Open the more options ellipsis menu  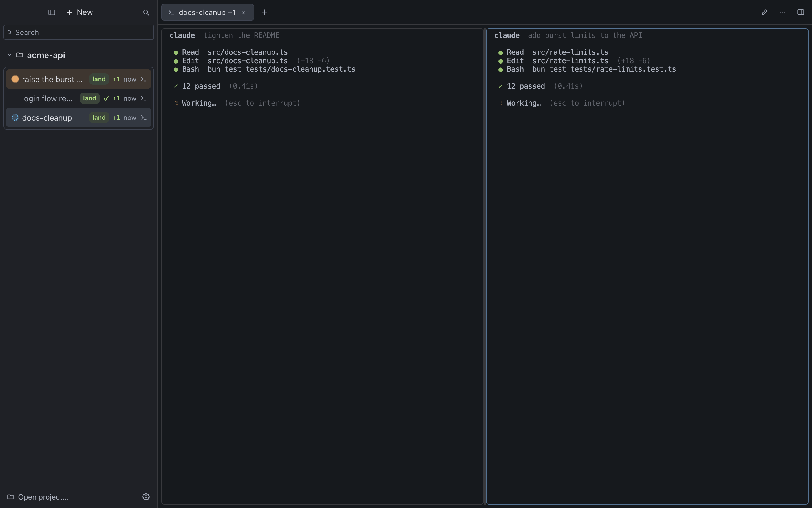782,12
